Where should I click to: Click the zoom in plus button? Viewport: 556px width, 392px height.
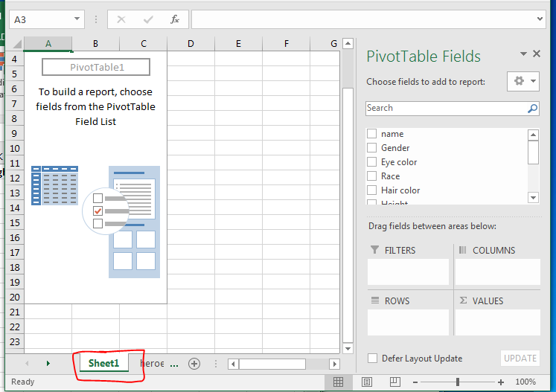pos(501,382)
